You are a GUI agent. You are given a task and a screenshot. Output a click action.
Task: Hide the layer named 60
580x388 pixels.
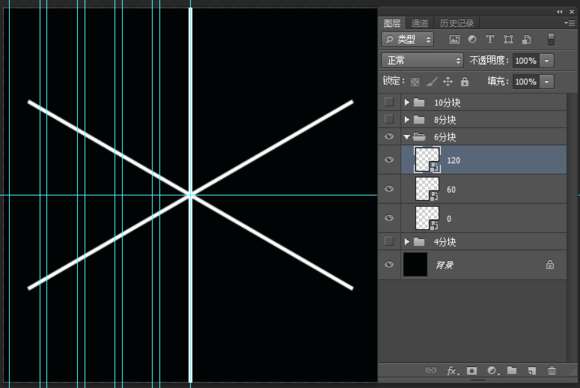pyautogui.click(x=389, y=189)
